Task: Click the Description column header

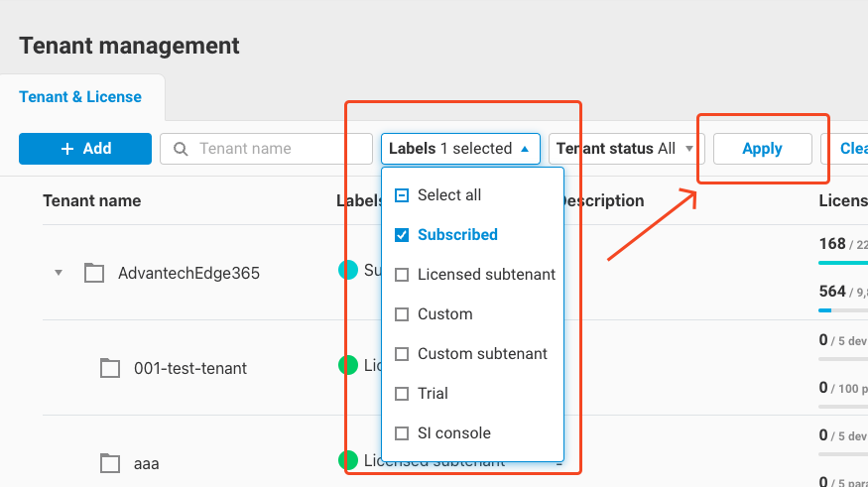Action: click(600, 200)
